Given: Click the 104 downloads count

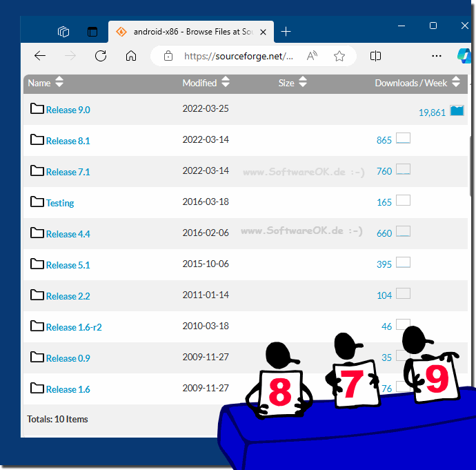Looking at the screenshot, I should point(384,295).
